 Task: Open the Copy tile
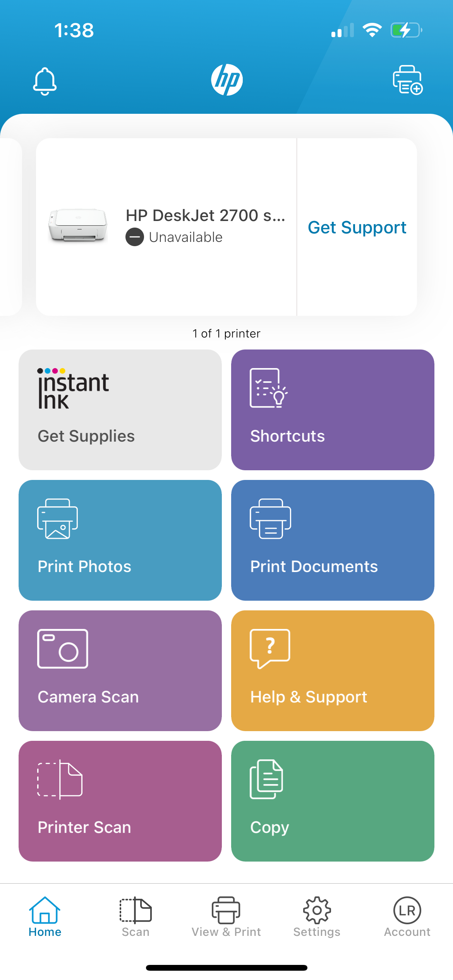(332, 801)
